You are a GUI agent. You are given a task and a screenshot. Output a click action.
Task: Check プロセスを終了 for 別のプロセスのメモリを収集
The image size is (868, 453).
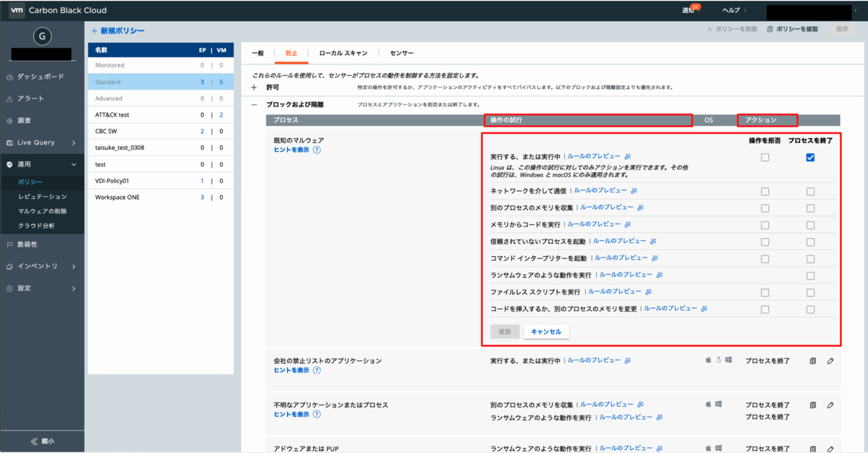810,208
